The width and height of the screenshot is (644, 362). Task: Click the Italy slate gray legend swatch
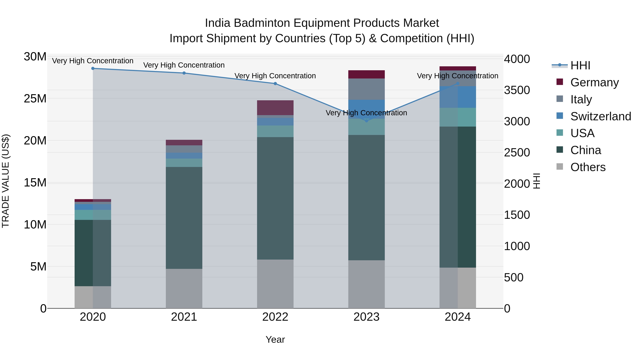point(560,99)
